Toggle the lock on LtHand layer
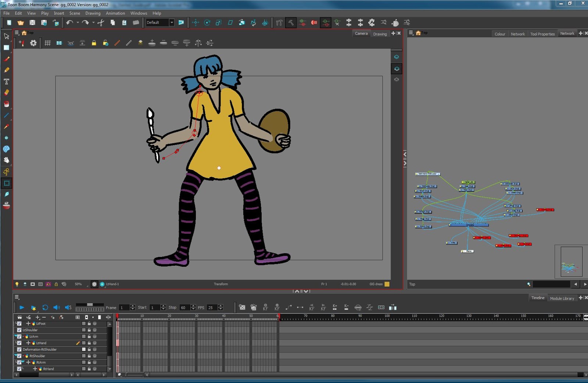The width and height of the screenshot is (588, 383). [89, 343]
